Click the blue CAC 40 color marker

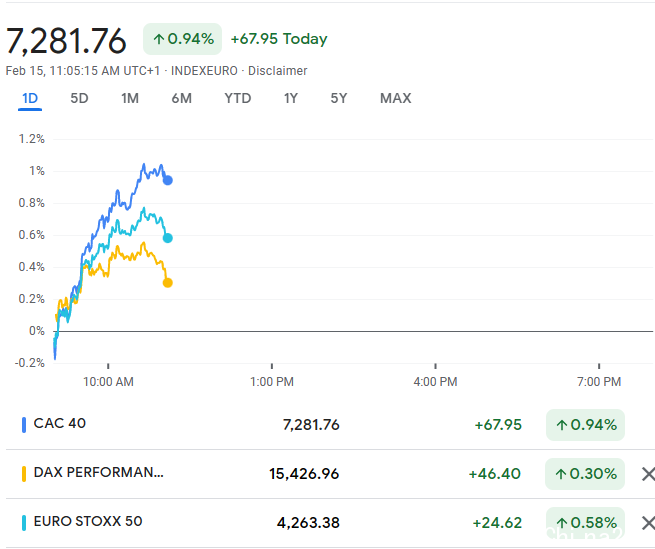point(24,425)
